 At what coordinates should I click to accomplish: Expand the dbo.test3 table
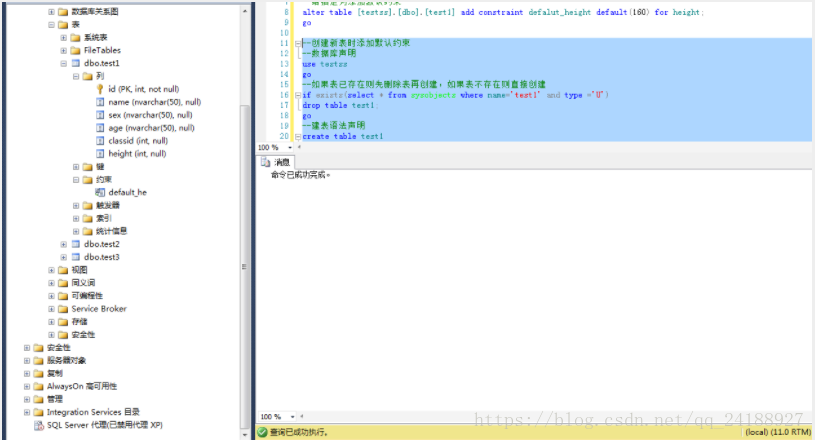click(x=63, y=257)
